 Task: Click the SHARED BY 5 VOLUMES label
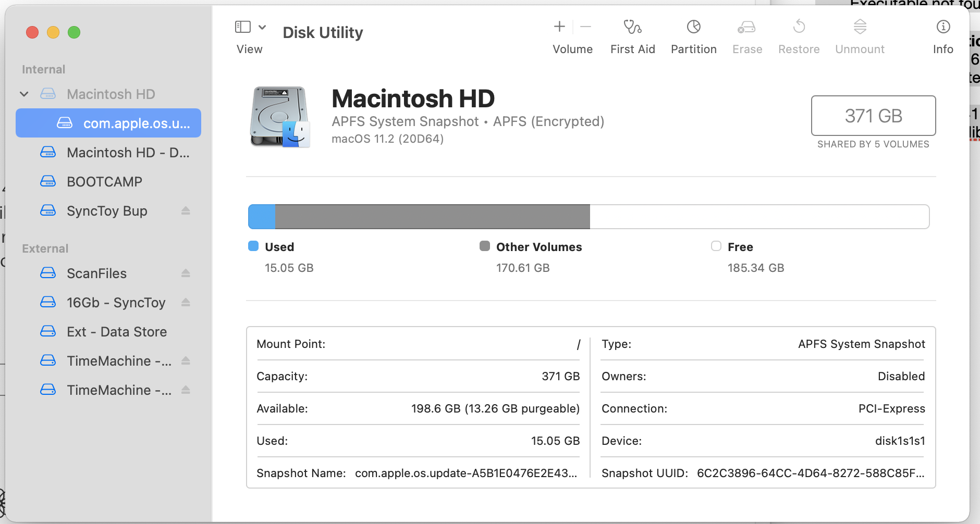873,144
